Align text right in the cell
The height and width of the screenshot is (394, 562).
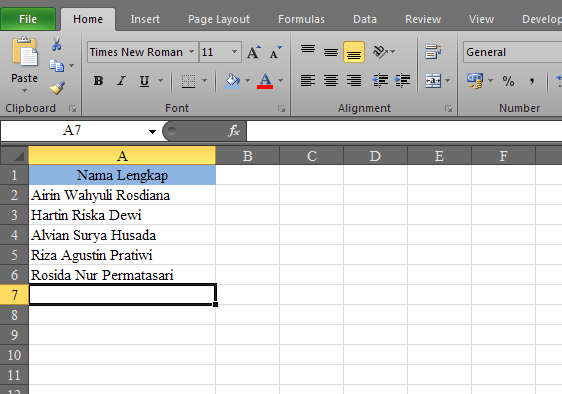tap(354, 81)
